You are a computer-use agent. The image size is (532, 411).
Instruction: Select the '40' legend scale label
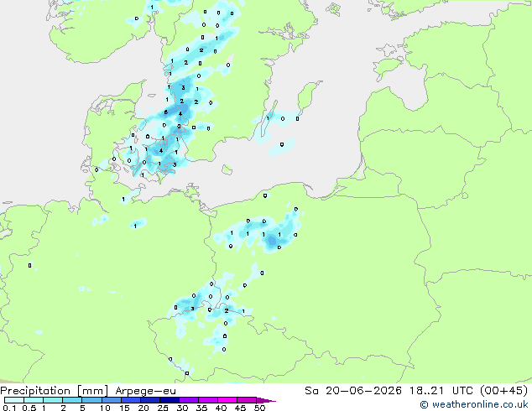click(221, 408)
